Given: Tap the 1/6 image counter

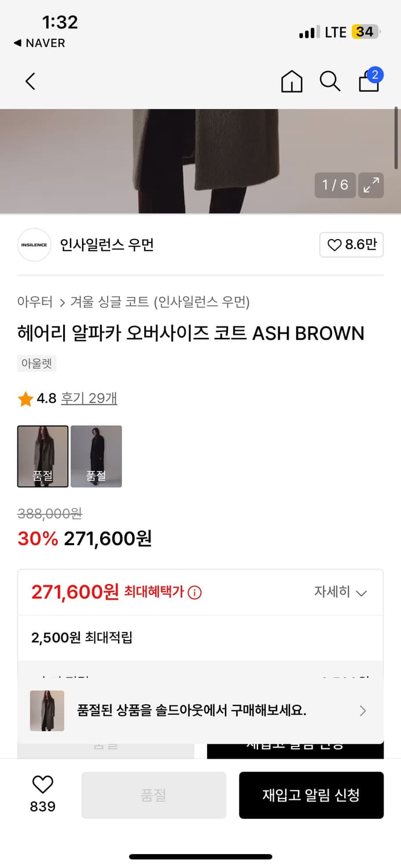Looking at the screenshot, I should point(335,185).
